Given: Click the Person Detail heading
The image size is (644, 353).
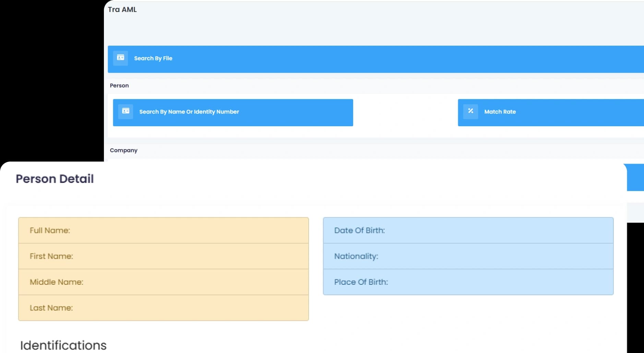Looking at the screenshot, I should 55,179.
